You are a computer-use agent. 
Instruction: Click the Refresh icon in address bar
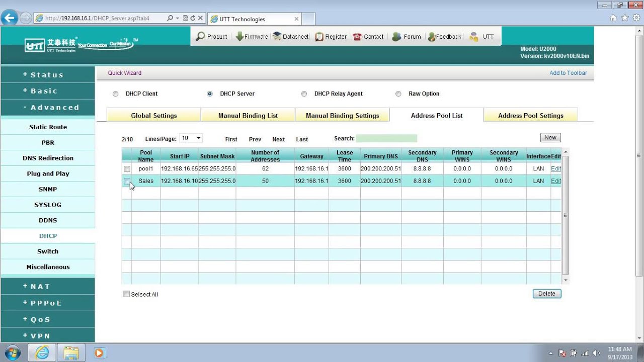pyautogui.click(x=192, y=18)
